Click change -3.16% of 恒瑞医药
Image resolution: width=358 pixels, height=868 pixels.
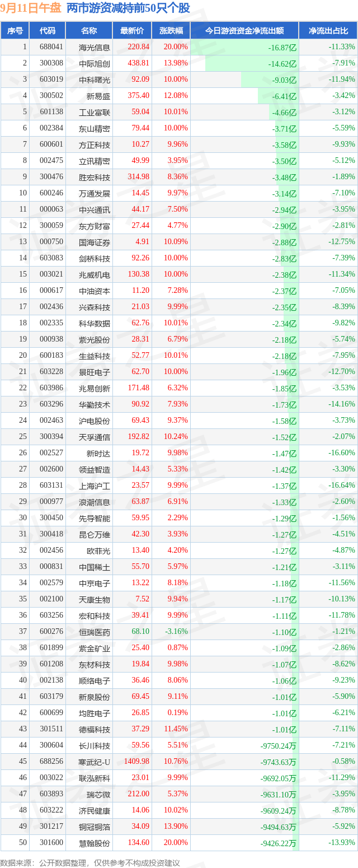[x=176, y=632]
